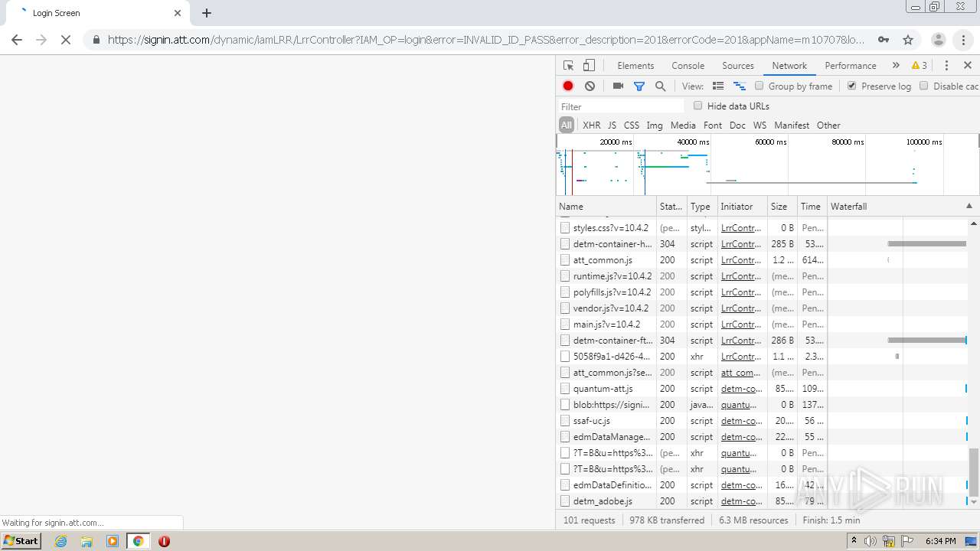Close the DevTools panel
This screenshot has width=980, height=551.
968,66
